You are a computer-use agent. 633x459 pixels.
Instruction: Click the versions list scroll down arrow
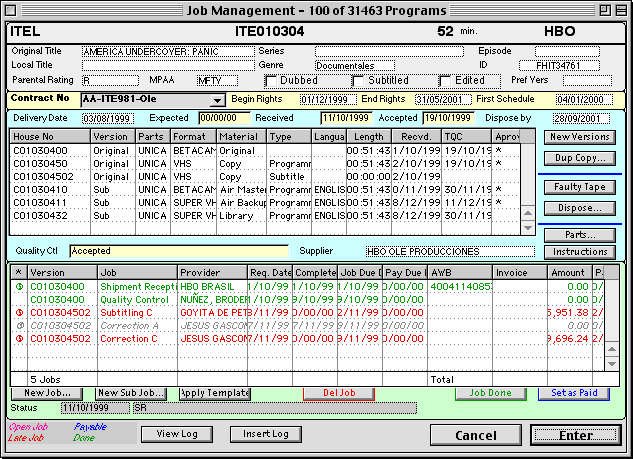[x=528, y=228]
